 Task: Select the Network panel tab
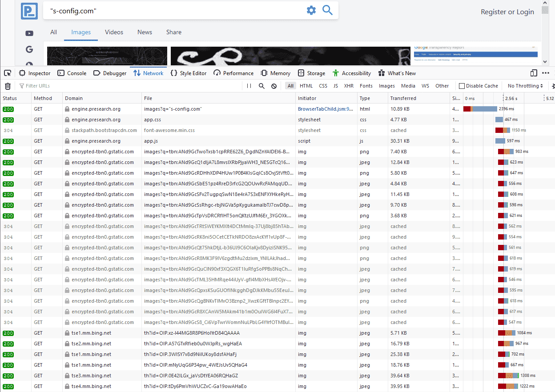(x=149, y=73)
